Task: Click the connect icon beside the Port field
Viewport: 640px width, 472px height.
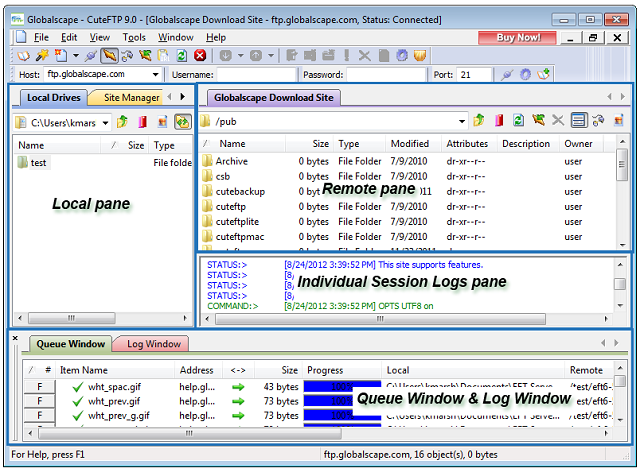Action: click(x=508, y=75)
